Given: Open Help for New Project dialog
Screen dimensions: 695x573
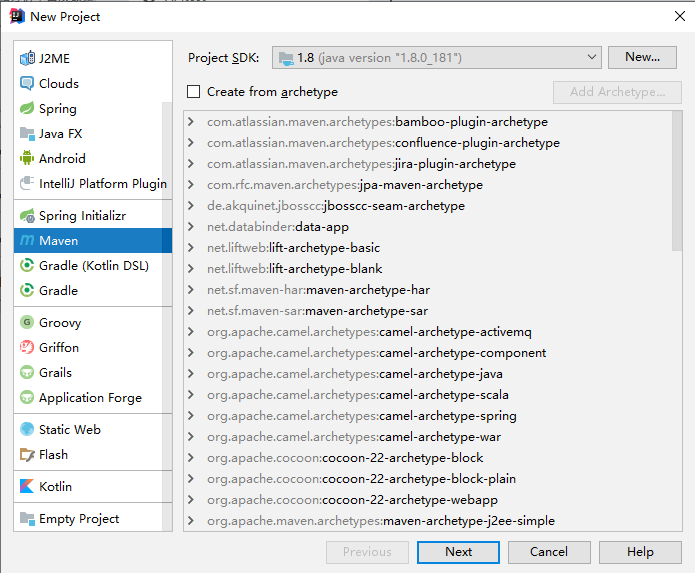Looking at the screenshot, I should coord(640,552).
